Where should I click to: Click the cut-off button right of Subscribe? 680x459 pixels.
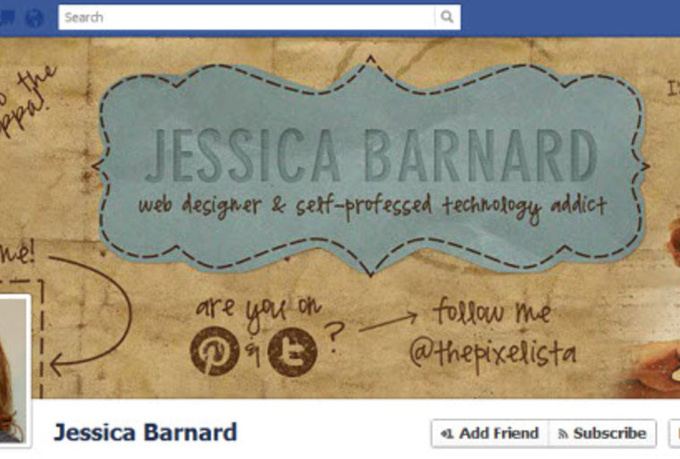[x=674, y=433]
